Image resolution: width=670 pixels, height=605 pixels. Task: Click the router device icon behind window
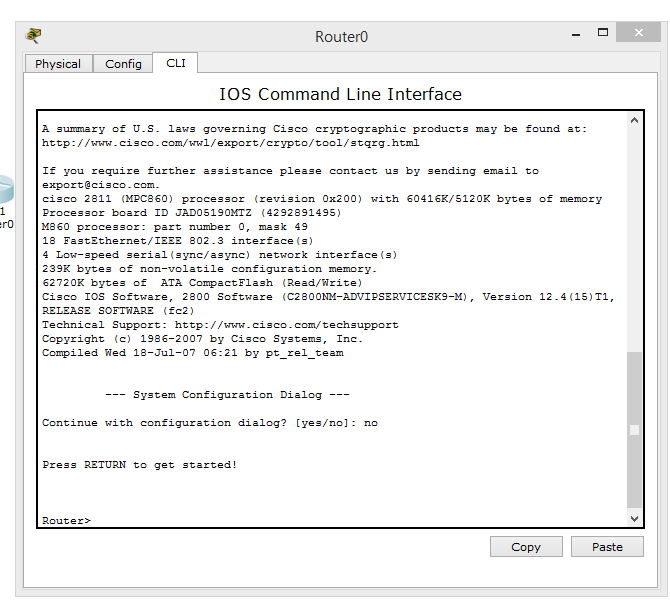tap(6, 189)
